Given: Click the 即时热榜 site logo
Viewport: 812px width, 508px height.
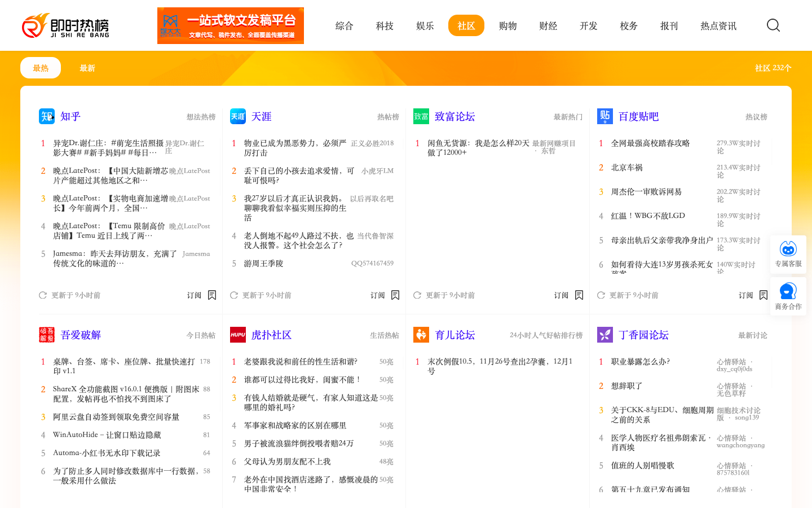Looking at the screenshot, I should point(65,25).
